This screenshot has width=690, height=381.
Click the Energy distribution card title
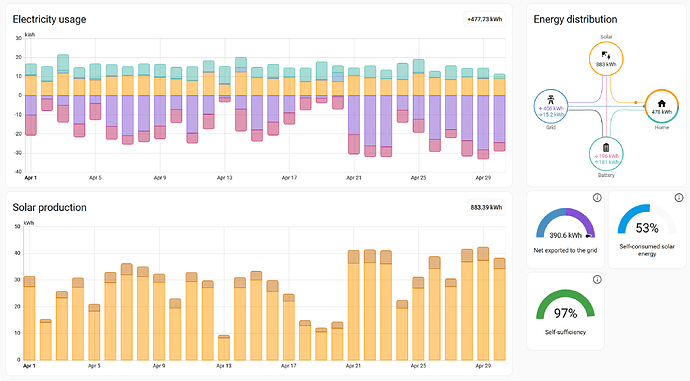pyautogui.click(x=575, y=19)
